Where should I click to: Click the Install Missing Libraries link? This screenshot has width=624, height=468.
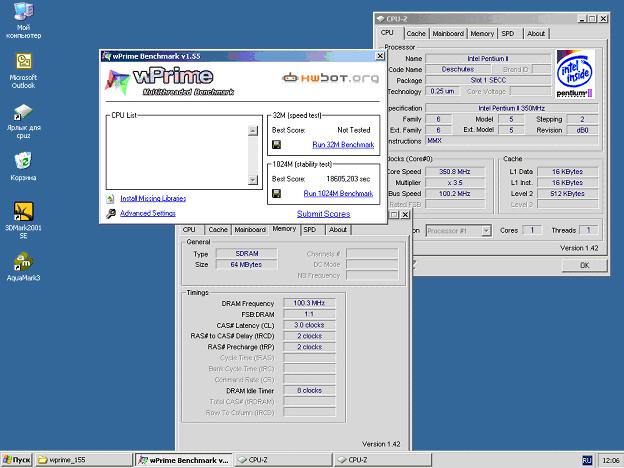tap(153, 199)
